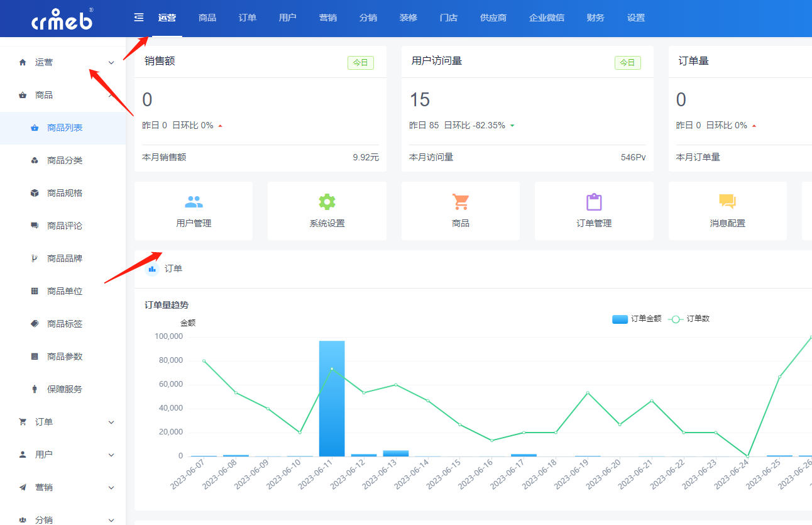Switch to the 商品 top tab
812x525 pixels.
coord(207,18)
